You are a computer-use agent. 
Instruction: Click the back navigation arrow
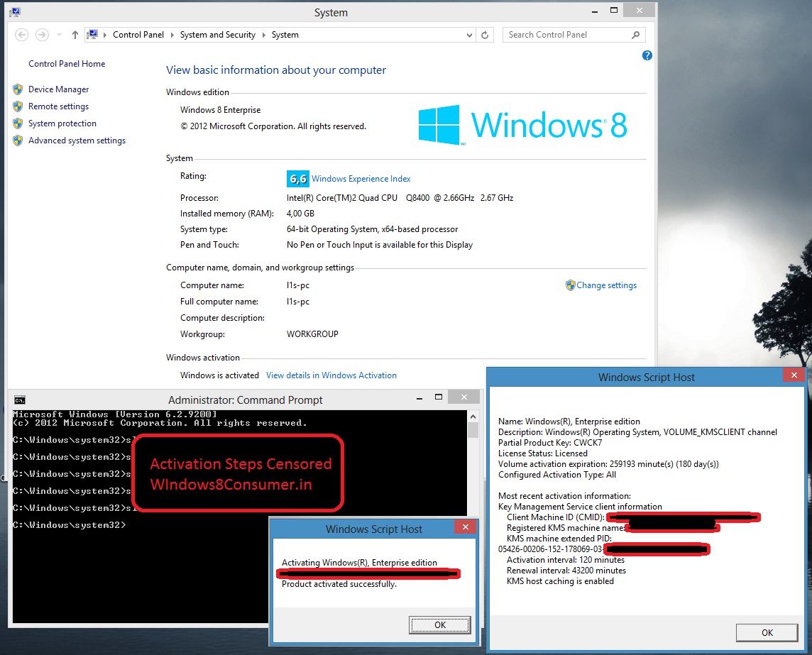[21, 35]
